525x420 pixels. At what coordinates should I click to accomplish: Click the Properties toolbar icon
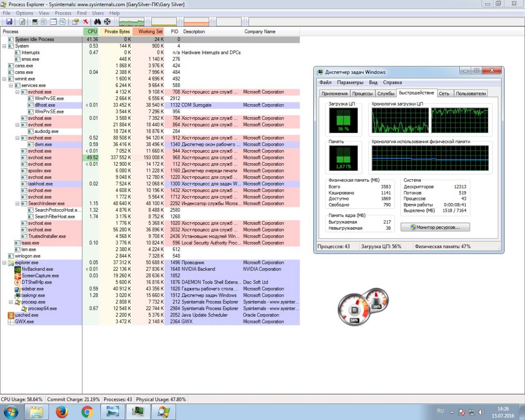tap(75, 21)
